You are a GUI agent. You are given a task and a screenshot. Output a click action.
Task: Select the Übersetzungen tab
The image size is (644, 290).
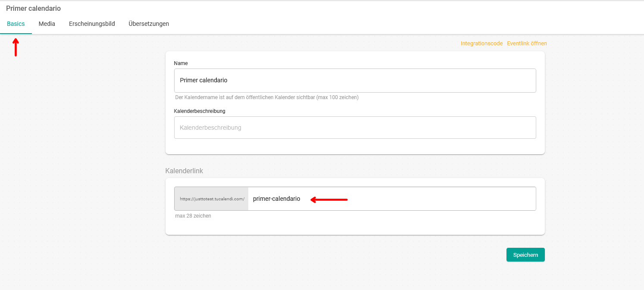click(x=149, y=24)
